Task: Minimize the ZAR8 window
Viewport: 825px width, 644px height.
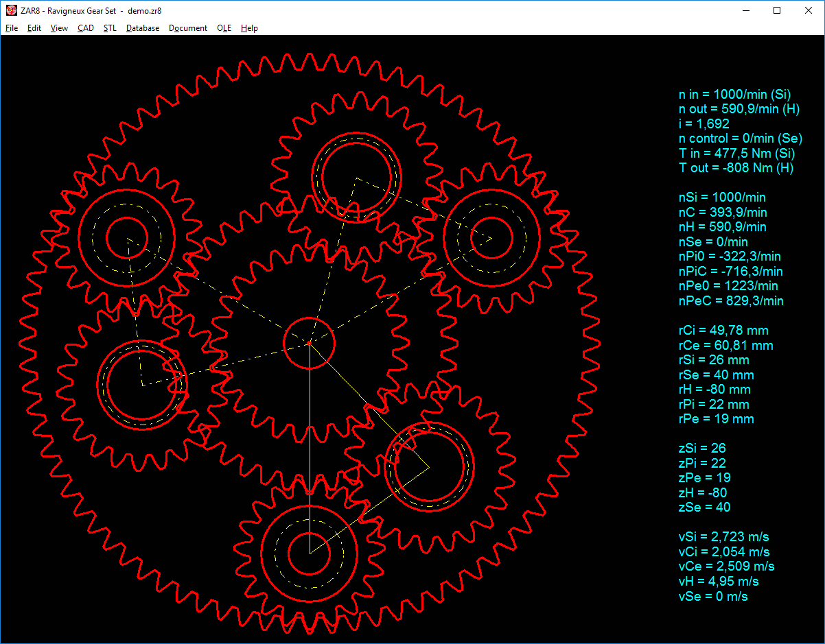Action: (745, 10)
